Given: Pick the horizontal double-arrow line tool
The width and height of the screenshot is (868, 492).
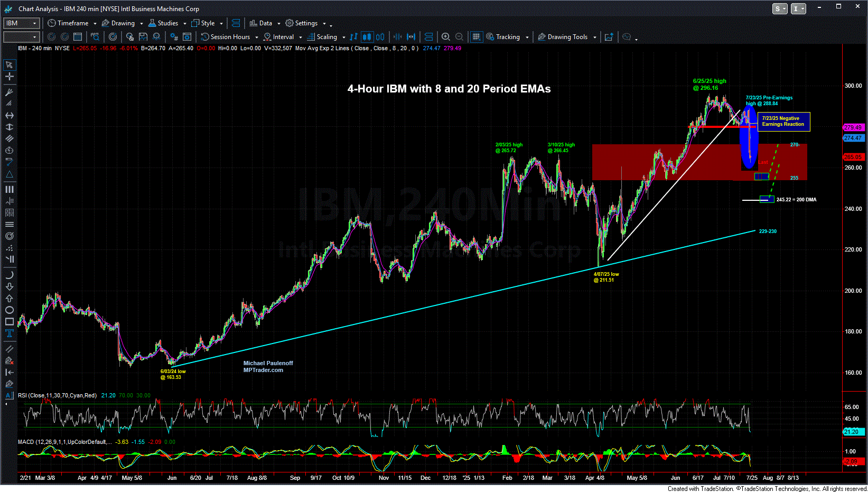Looking at the screenshot, I should point(9,115).
